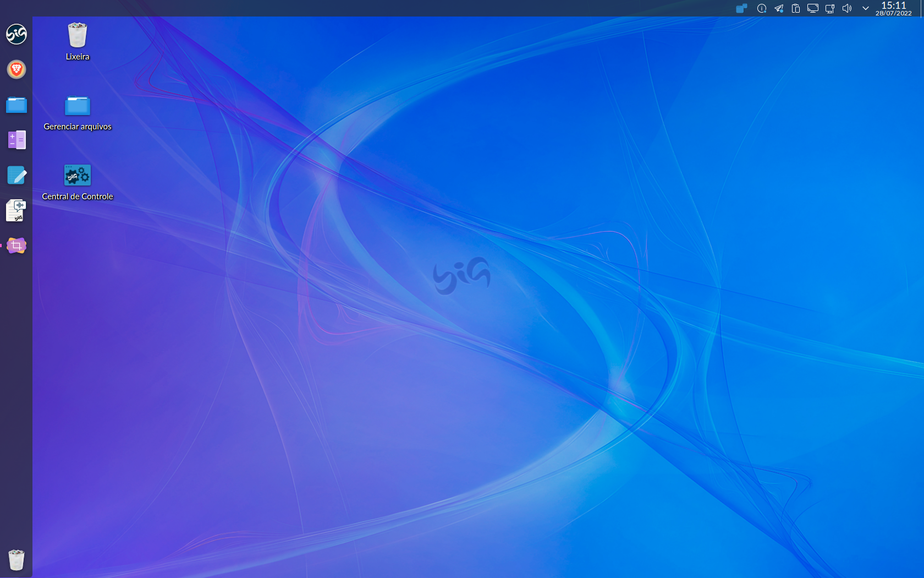Click the Telegram icon in the system tray
The height and width of the screenshot is (578, 924).
(x=779, y=8)
